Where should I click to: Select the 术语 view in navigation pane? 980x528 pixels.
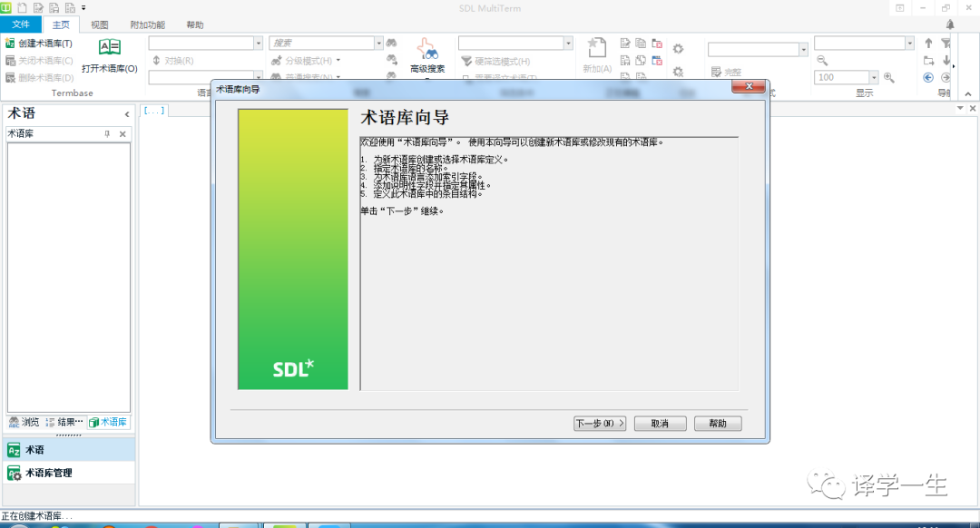coord(68,450)
